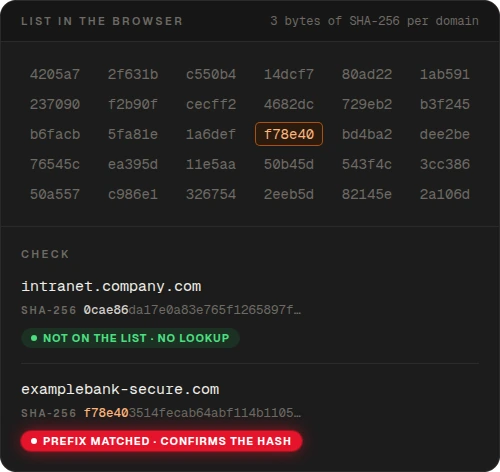This screenshot has height=472, width=500.
Task: Click hash prefix 1ab591
Action: tap(445, 74)
